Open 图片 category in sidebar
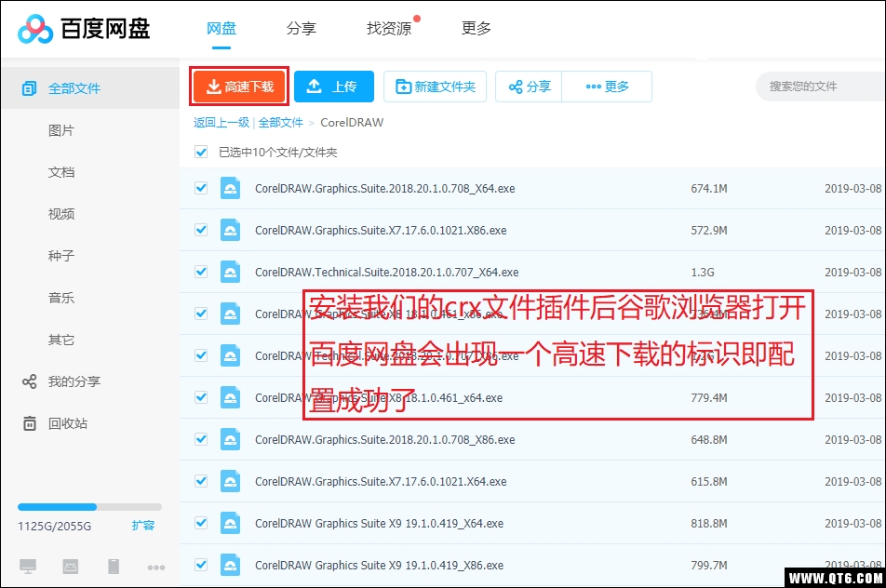 pos(61,130)
